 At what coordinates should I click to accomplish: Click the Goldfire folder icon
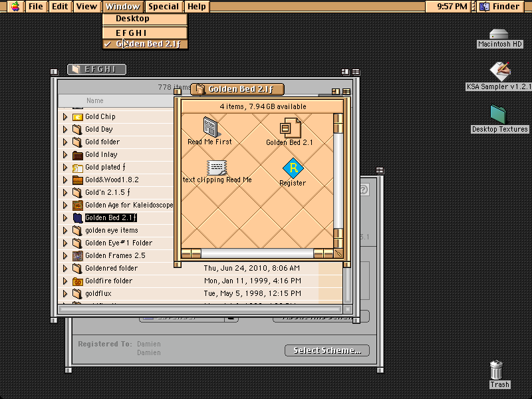coord(78,281)
